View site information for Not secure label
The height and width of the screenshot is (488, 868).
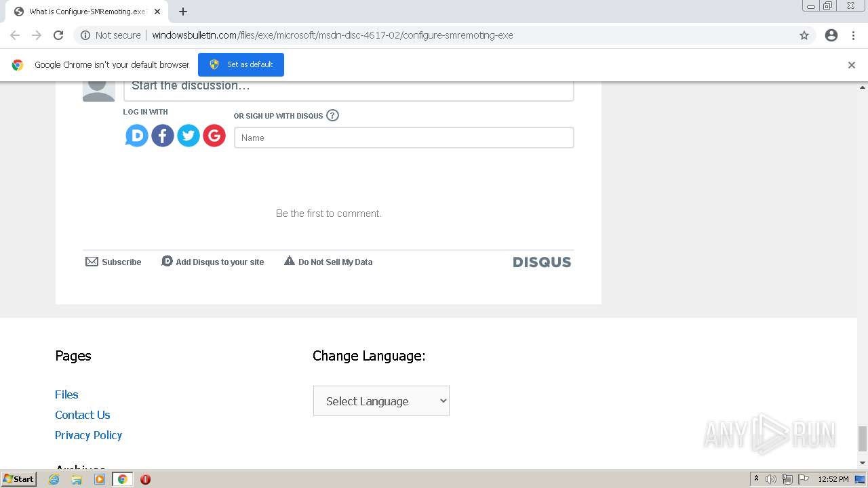[111, 35]
